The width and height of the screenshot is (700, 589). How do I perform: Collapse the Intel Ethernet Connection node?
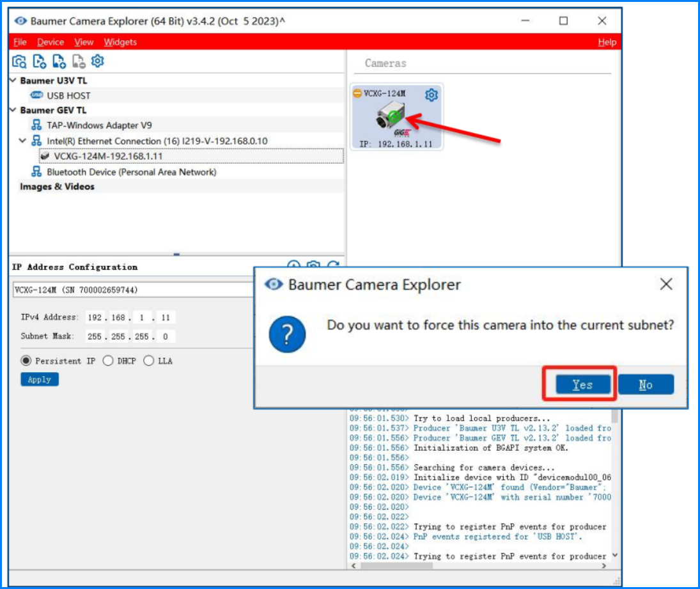point(22,141)
